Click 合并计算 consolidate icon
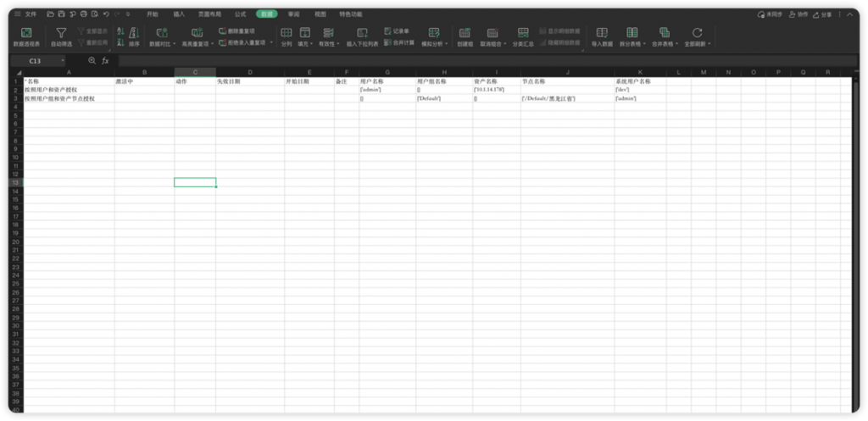The height and width of the screenshot is (421, 868). click(388, 42)
